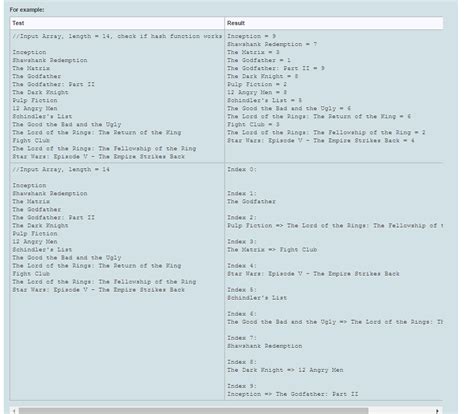
Task: Click the "Empire Strikes Back = 4" result line
Action: tap(321, 140)
